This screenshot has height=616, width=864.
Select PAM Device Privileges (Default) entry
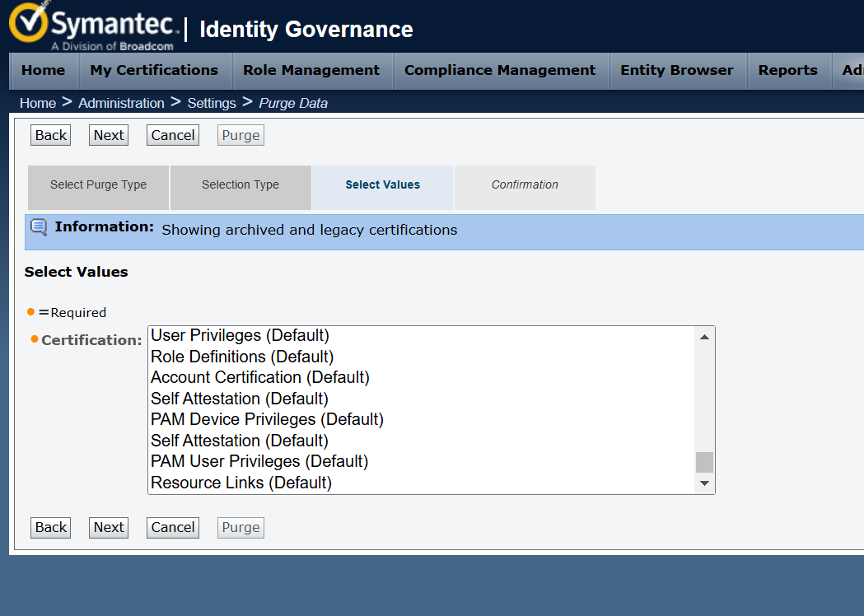click(x=267, y=419)
